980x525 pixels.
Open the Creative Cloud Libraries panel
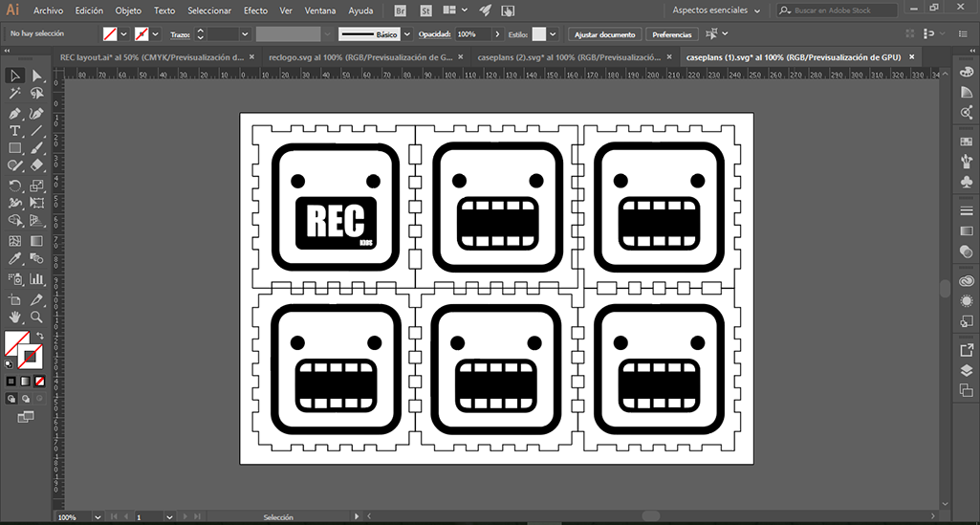(x=967, y=280)
